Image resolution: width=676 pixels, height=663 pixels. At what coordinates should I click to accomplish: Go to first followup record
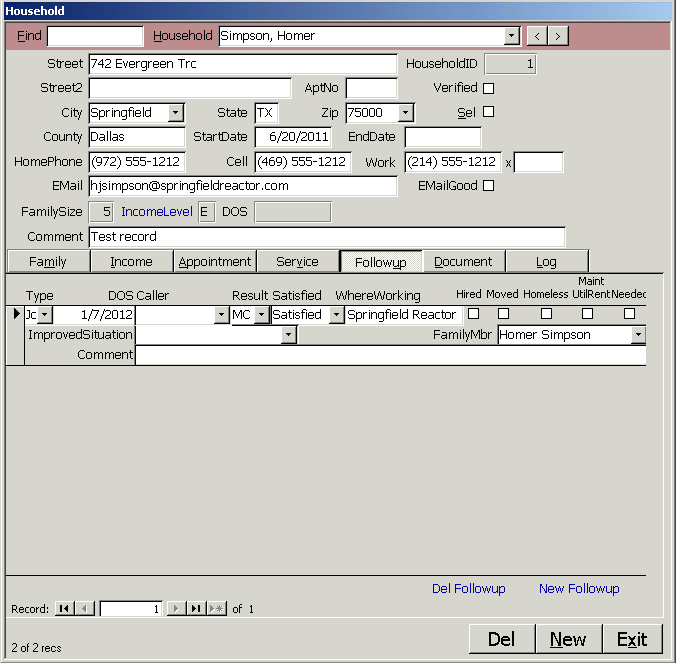64,608
